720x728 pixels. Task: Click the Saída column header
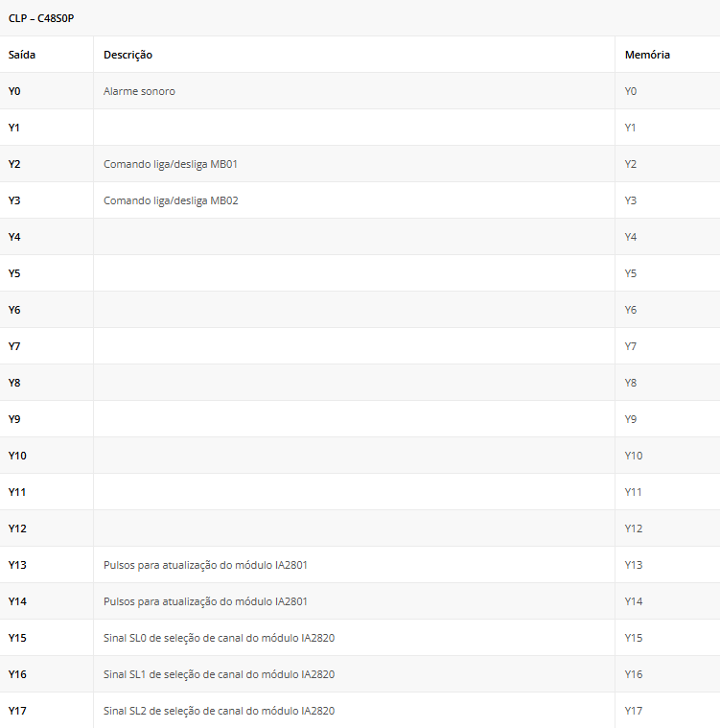pyautogui.click(x=22, y=55)
